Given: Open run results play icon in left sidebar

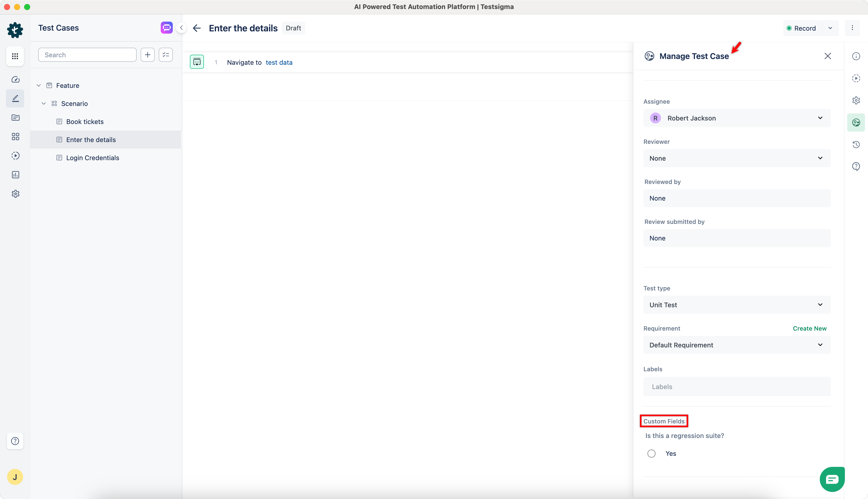Looking at the screenshot, I should click(x=15, y=156).
